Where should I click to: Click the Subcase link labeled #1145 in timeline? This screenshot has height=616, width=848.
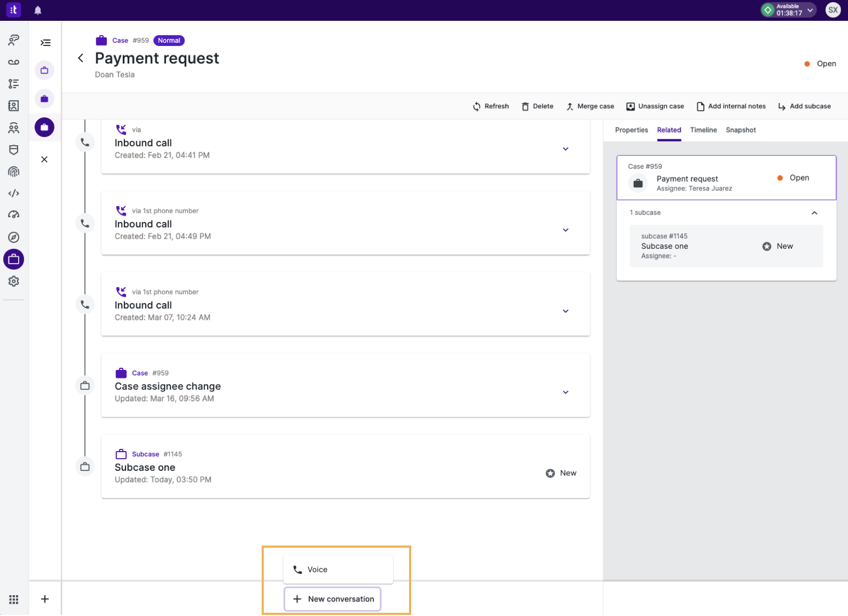[x=145, y=454]
